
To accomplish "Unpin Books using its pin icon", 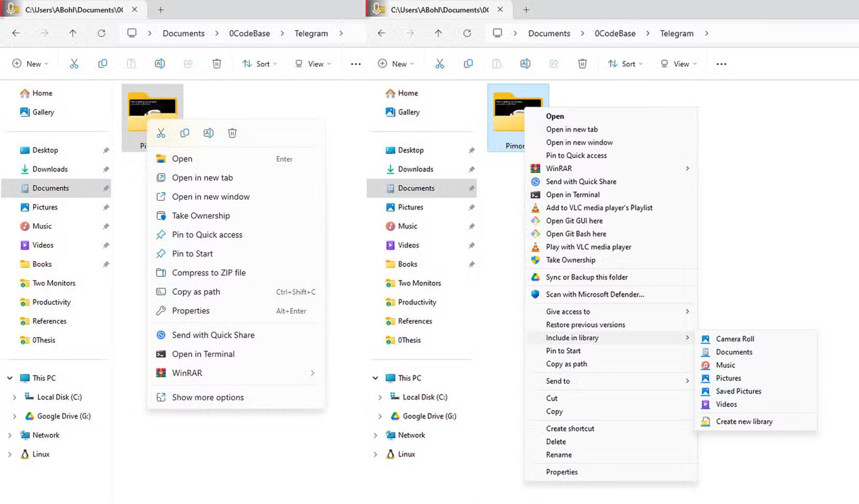I will point(106,264).
